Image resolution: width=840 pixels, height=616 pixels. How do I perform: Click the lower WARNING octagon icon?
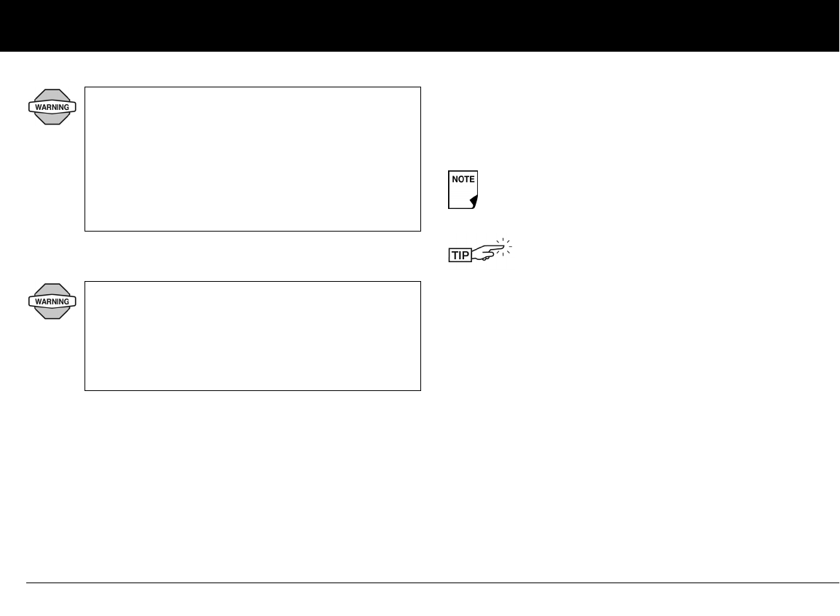[52, 301]
